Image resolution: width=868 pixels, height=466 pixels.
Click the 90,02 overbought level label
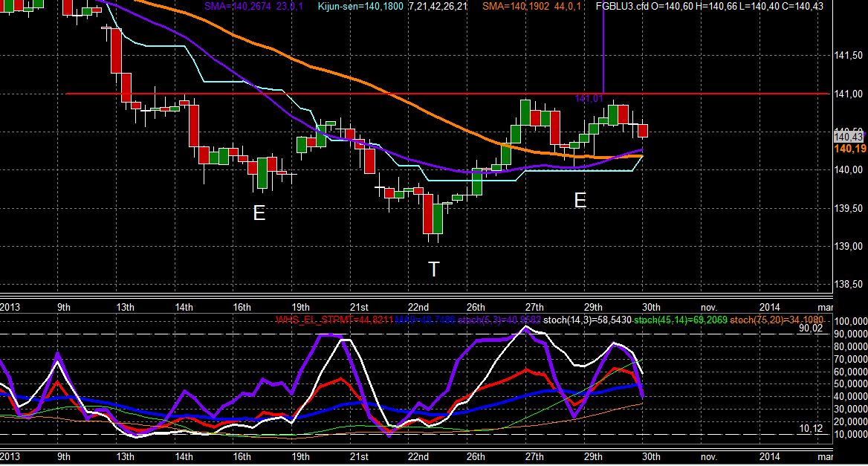coord(811,329)
